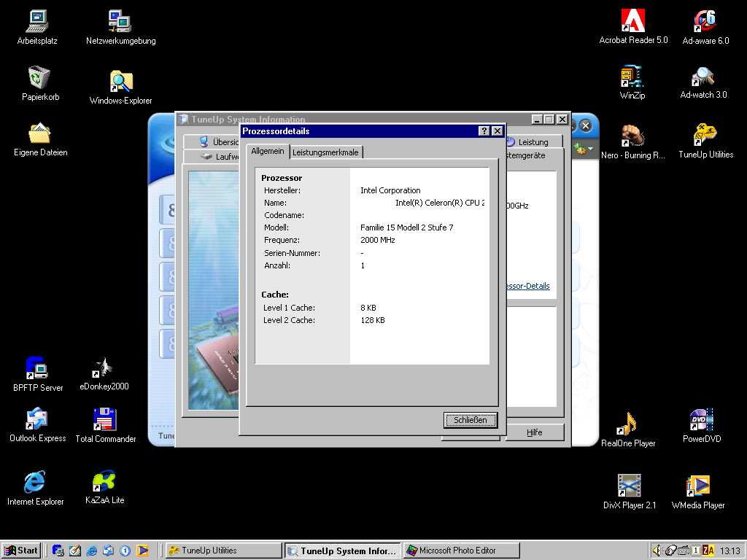Close the Prozessordetails dialog with the X button
Viewport: 747px width, 560px height.
pos(498,131)
